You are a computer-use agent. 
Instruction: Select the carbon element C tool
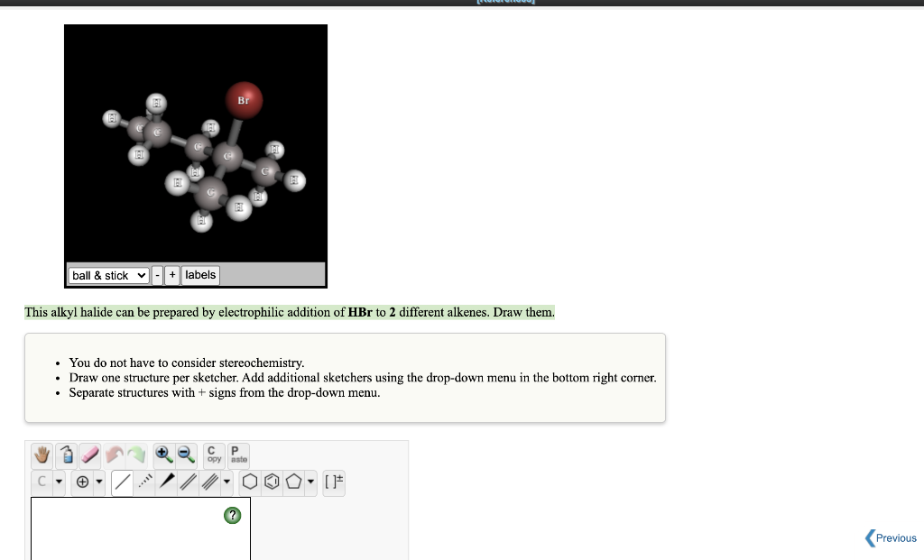[42, 482]
